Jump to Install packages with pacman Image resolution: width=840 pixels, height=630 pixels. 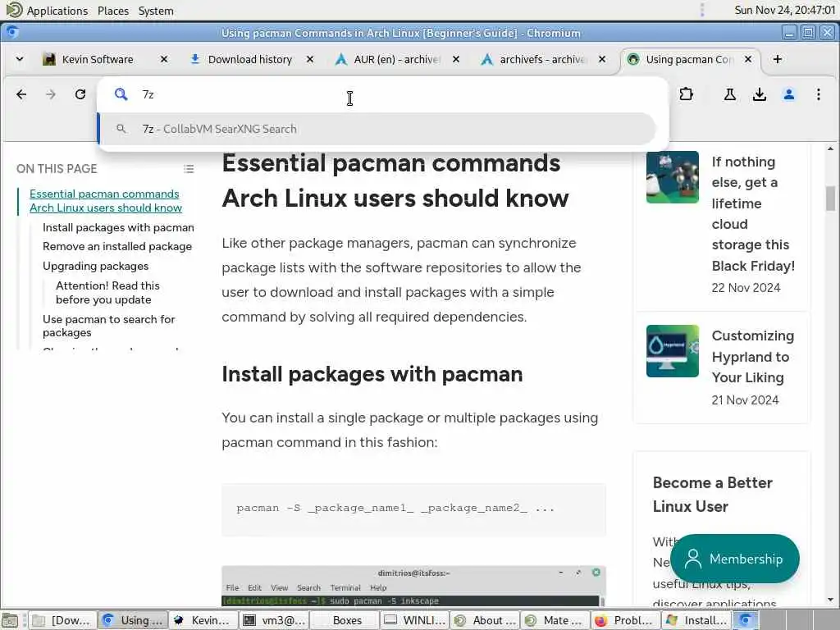(118, 228)
